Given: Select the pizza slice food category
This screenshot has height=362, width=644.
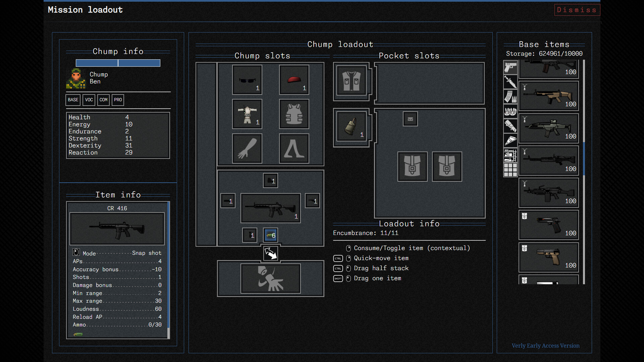Looking at the screenshot, I should pyautogui.click(x=510, y=140).
